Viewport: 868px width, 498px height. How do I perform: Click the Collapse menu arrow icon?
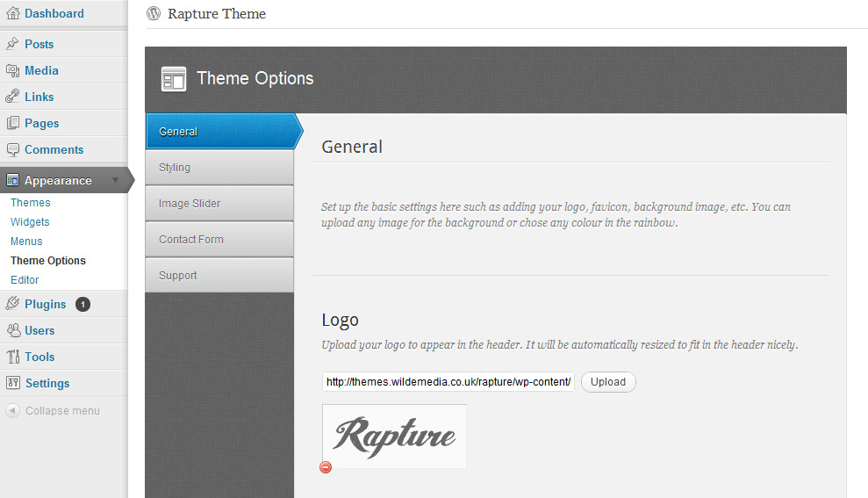[x=12, y=410]
